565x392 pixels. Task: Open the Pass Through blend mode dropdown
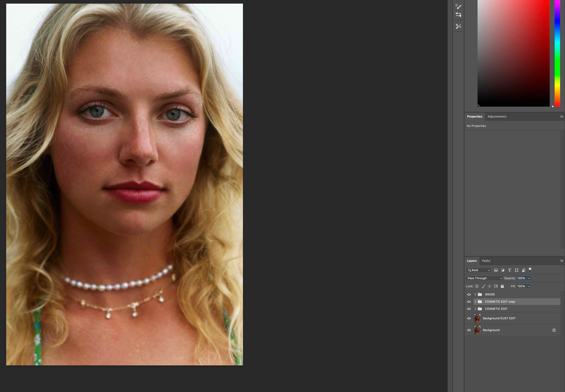pyautogui.click(x=484, y=278)
